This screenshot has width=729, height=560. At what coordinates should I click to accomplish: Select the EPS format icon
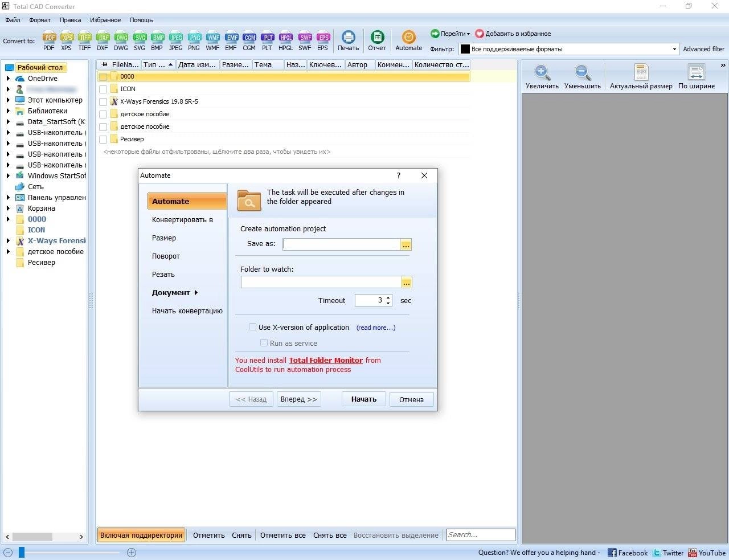(323, 40)
